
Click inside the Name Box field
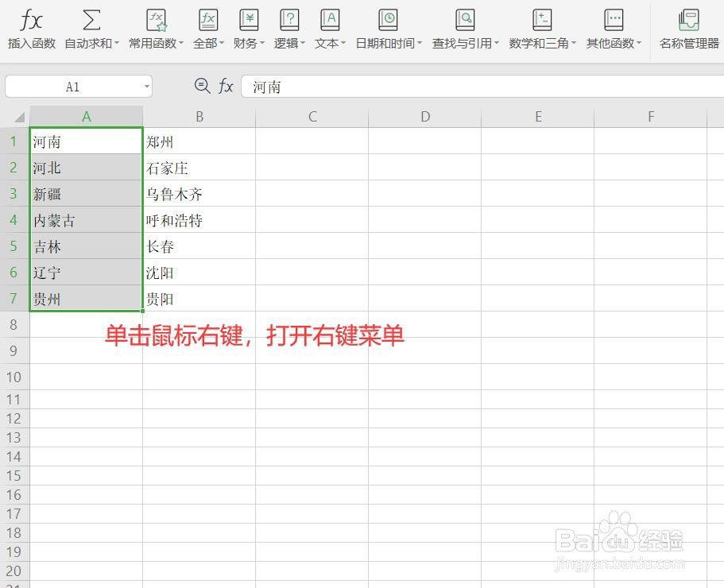(72, 86)
